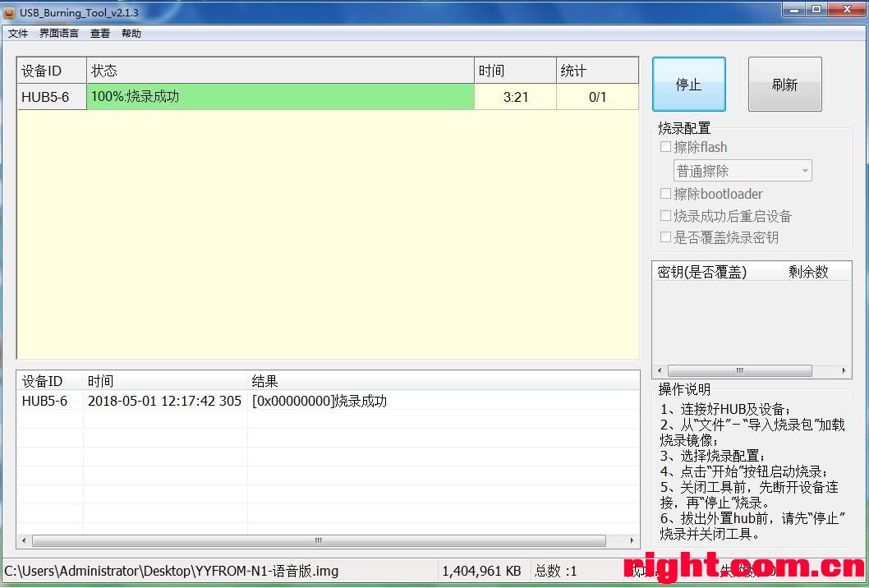This screenshot has width=869, height=588.
Task: Open the 界面语言 menu
Action: point(59,34)
